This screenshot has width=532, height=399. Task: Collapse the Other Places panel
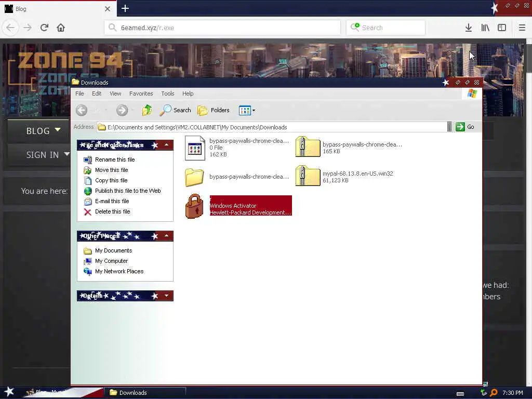[167, 235]
